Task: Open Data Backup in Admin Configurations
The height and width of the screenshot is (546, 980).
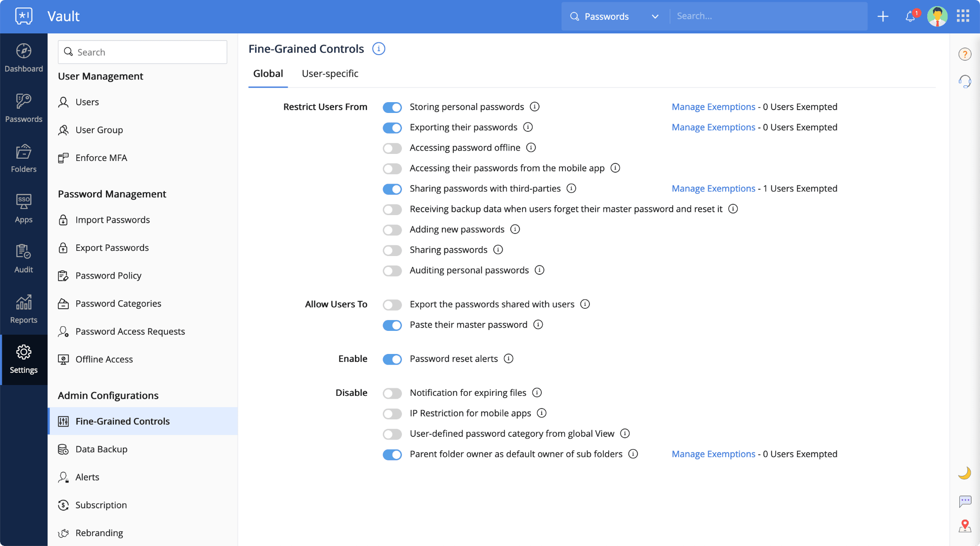Action: tap(101, 449)
